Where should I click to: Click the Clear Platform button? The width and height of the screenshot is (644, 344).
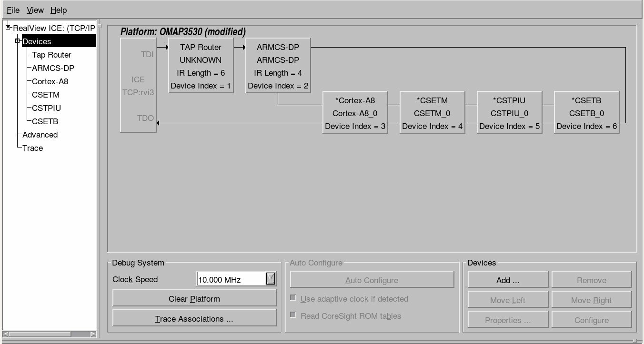pos(194,299)
